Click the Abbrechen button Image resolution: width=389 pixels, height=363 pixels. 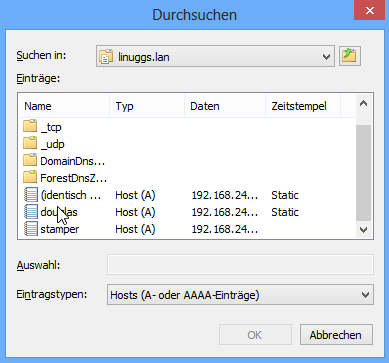coord(336,335)
